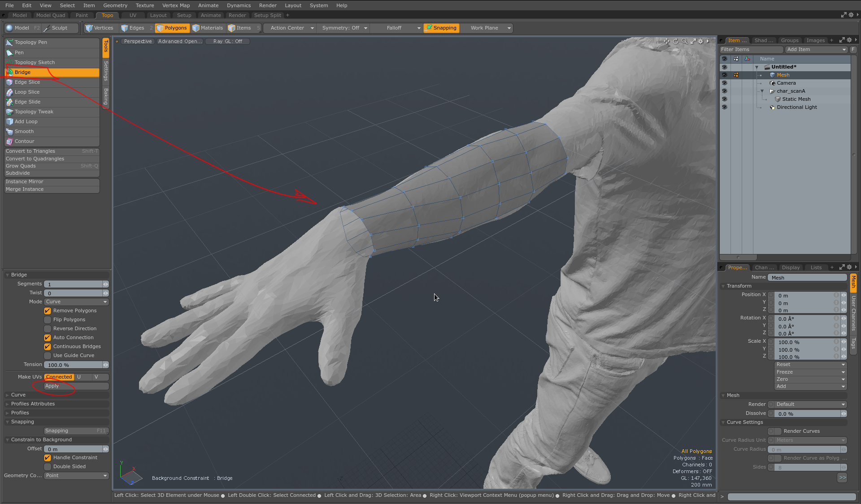Screen dimensions: 861x504
Task: Adjust the Tension slider field
Action: click(x=74, y=365)
